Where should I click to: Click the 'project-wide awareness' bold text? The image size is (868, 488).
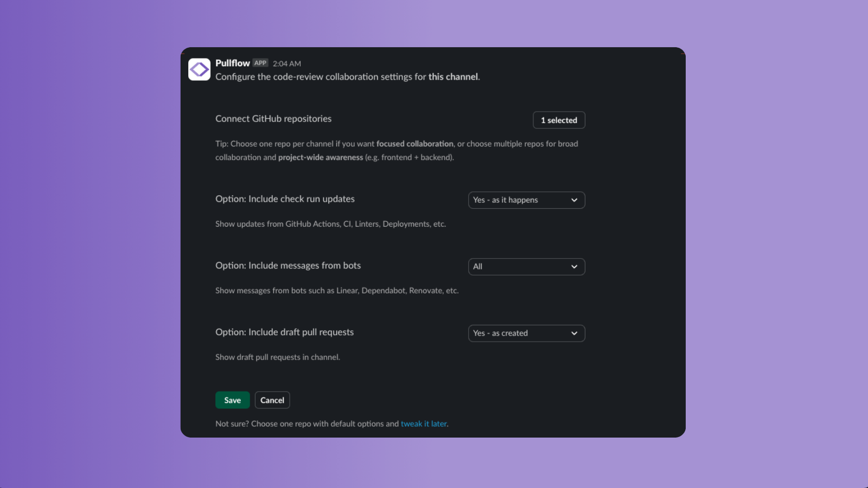[321, 157]
